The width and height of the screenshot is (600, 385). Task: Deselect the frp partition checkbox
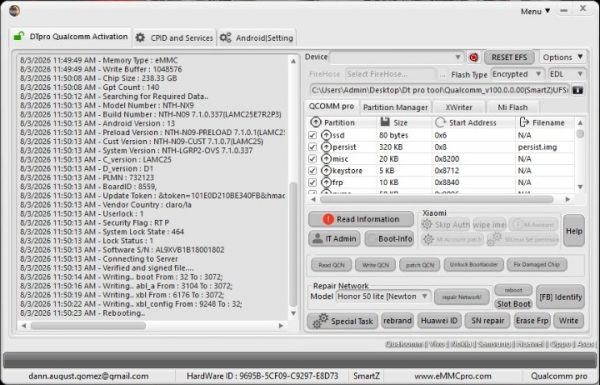(312, 183)
